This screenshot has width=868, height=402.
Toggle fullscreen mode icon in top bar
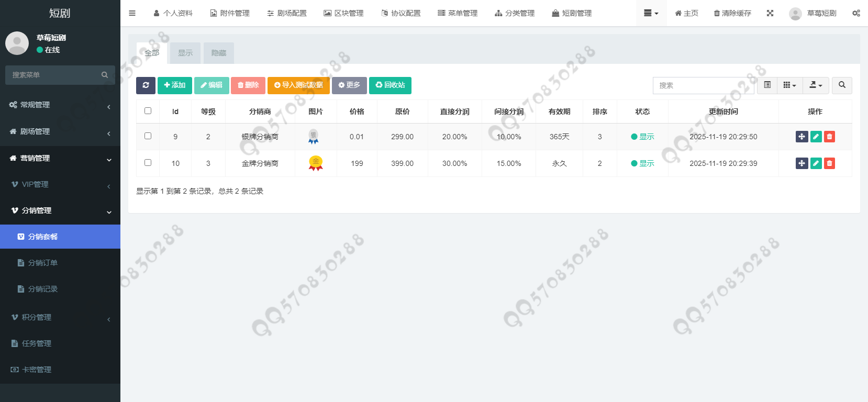tap(770, 13)
